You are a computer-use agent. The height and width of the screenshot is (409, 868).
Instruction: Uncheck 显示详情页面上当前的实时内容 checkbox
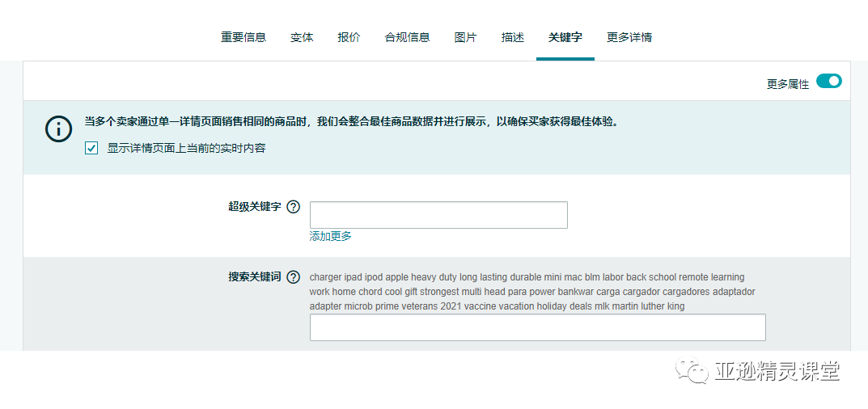(x=91, y=149)
